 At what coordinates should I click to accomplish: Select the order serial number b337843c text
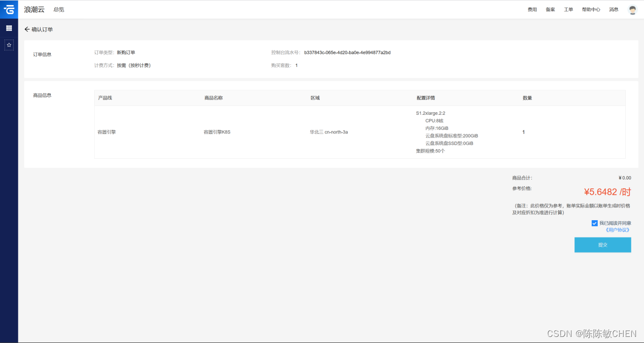coord(347,52)
